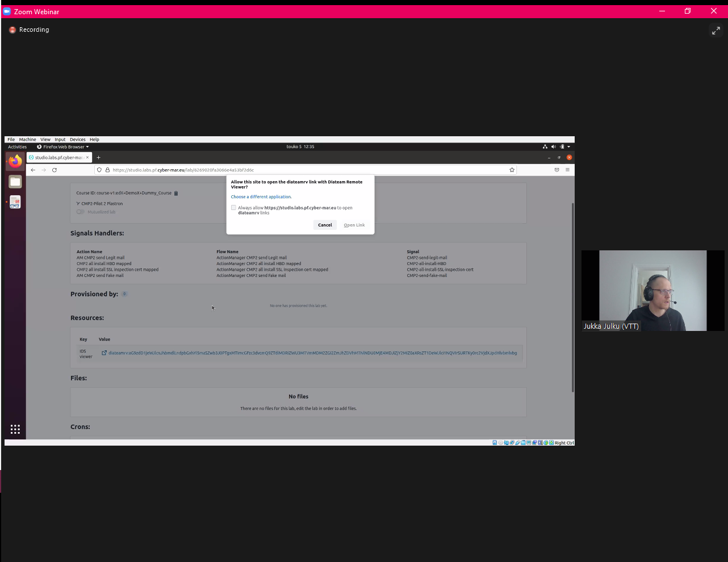Open a new Firefox tab with plus
The width and height of the screenshot is (728, 562).
click(98, 157)
